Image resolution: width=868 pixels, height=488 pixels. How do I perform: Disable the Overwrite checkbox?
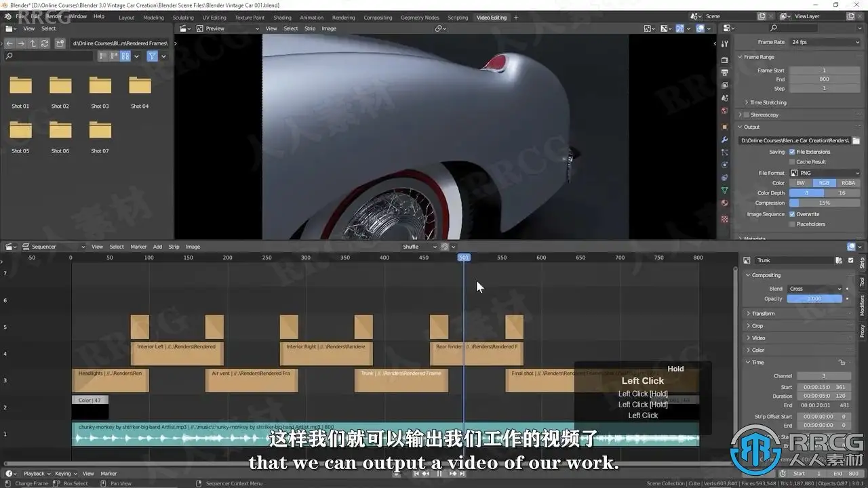(792, 214)
